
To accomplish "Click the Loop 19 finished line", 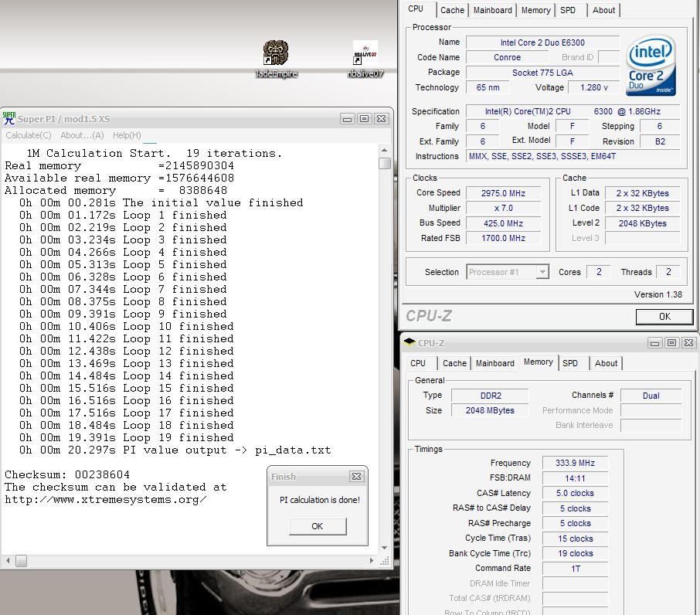I will click(127, 437).
